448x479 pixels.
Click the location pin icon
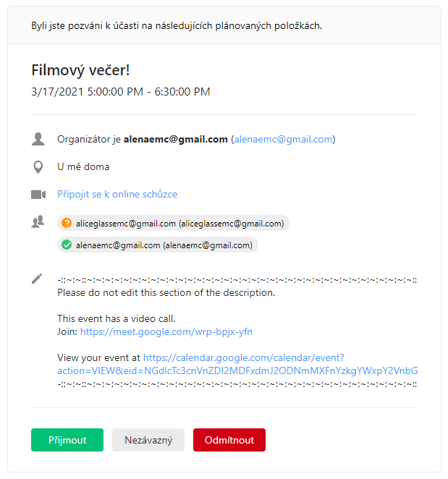pyautogui.click(x=38, y=167)
